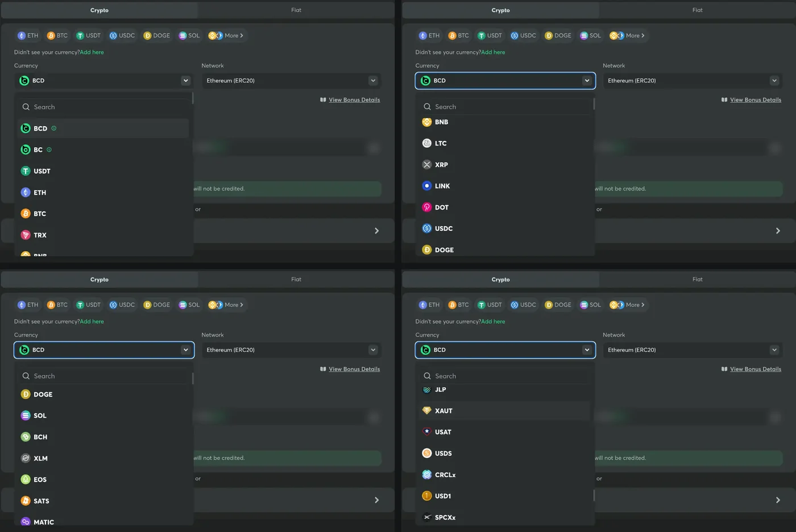
Task: Select the USD1 coin icon in the list
Action: 427,496
